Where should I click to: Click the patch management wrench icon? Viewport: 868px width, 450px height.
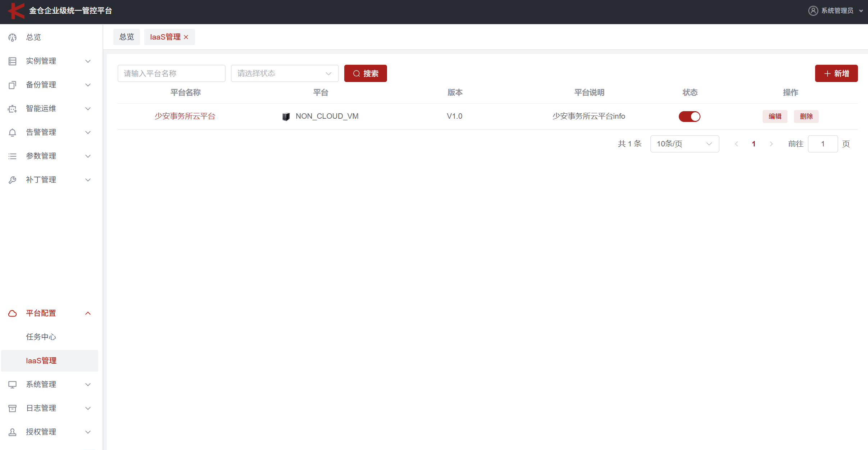pyautogui.click(x=13, y=180)
